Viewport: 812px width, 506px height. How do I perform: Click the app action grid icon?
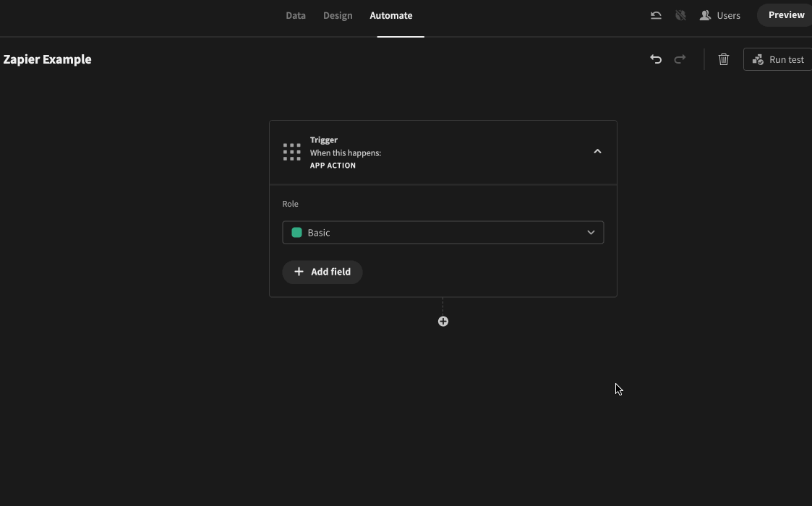click(292, 153)
